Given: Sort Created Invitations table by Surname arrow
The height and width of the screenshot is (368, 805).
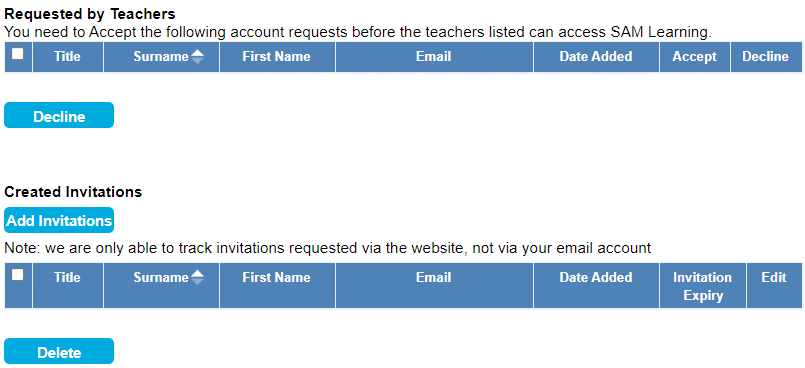Looking at the screenshot, I should click(x=197, y=278).
